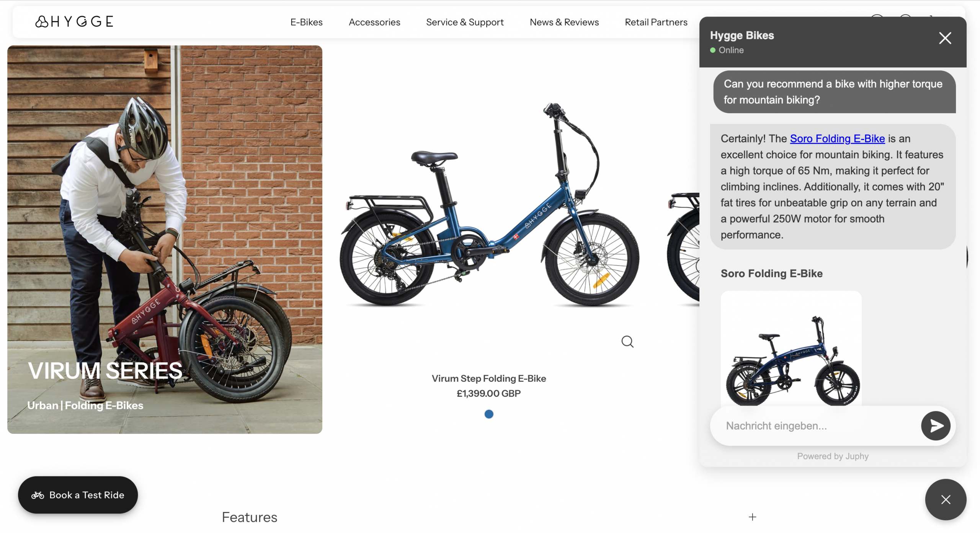The height and width of the screenshot is (533, 980).
Task: Select the blue color swatch
Action: (489, 414)
